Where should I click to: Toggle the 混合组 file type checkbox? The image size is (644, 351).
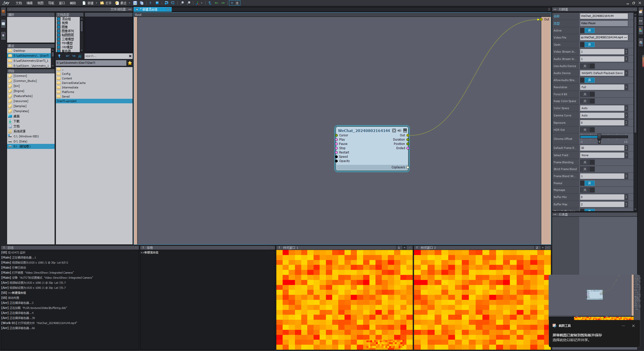[x=59, y=19]
